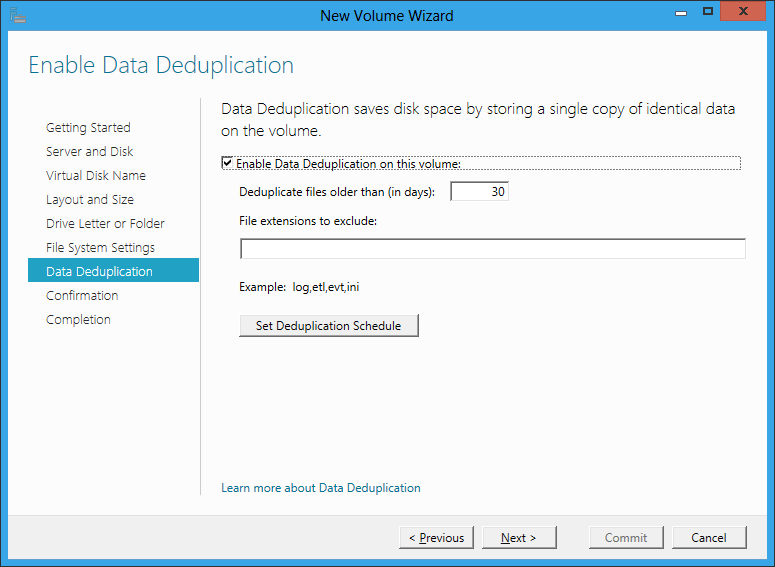
Task: Cancel the New Volume Wizard
Action: coord(709,537)
